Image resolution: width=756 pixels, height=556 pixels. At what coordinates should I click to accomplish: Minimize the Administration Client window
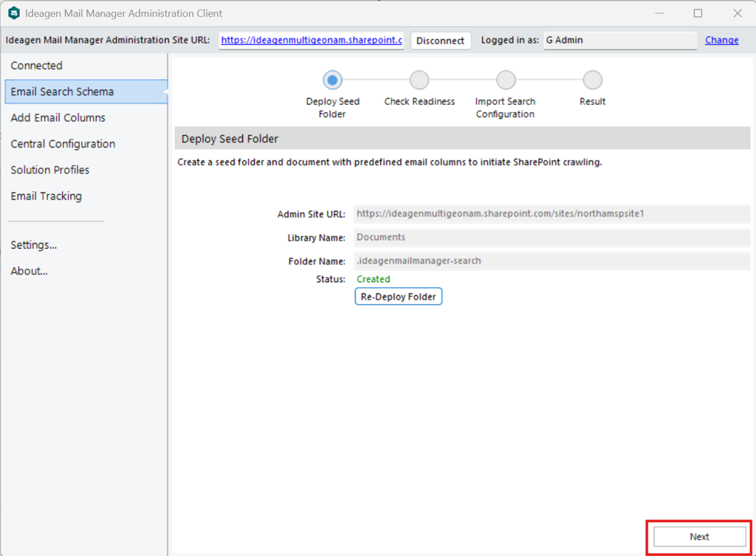click(x=659, y=13)
